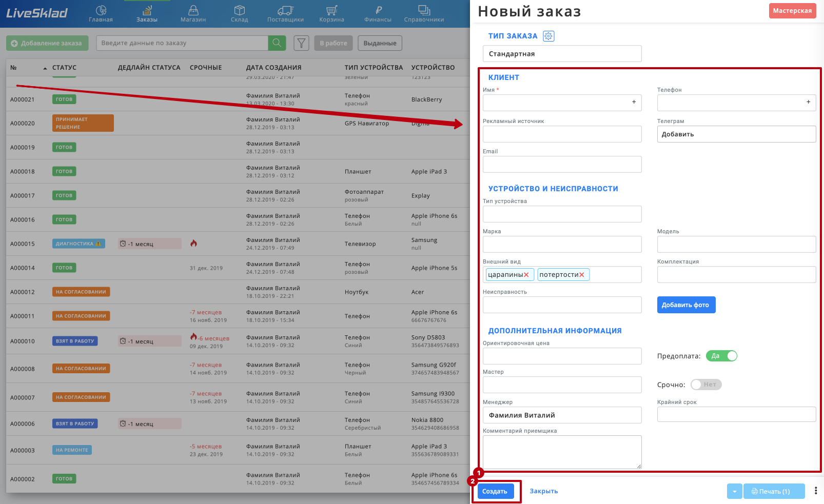Filter orders by В работе

(333, 43)
